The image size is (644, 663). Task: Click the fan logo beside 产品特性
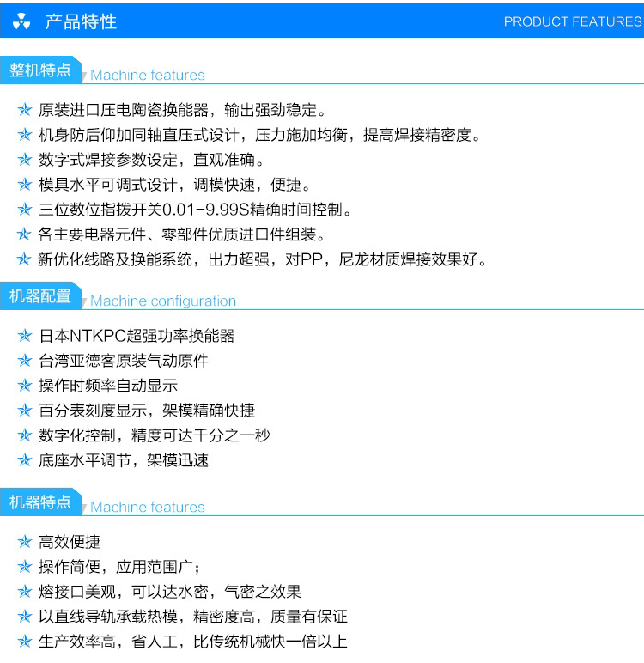point(21,22)
